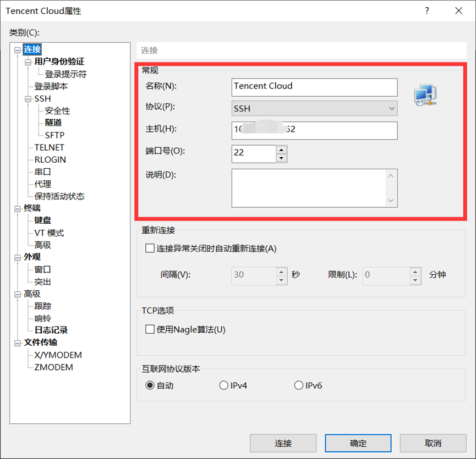
Task: Select the IPv6 radio button
Action: (x=299, y=385)
